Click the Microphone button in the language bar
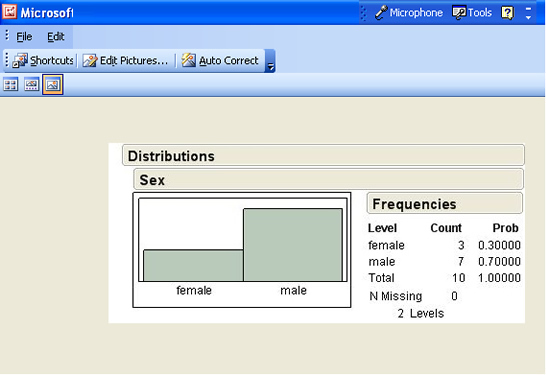This screenshot has height=375, width=546. coord(409,13)
